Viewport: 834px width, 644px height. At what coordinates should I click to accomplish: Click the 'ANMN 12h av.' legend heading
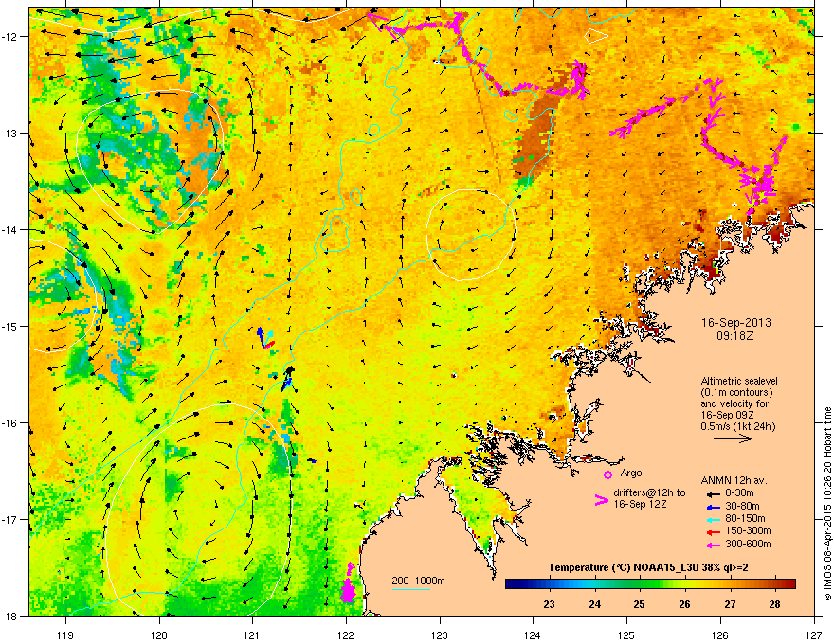tap(734, 480)
